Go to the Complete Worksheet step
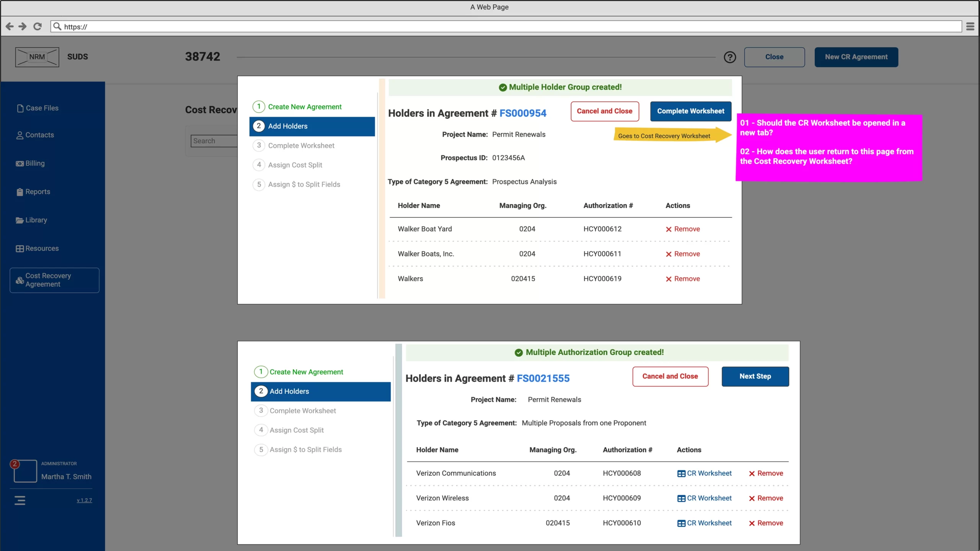This screenshot has width=980, height=551. (301, 145)
